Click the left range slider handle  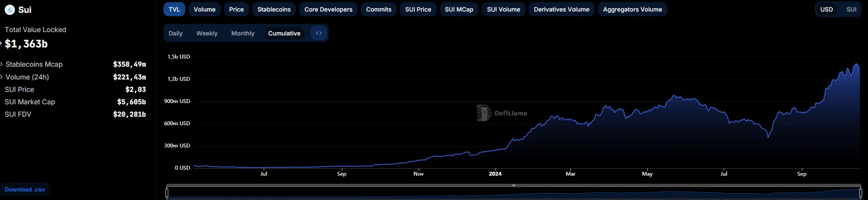167,193
